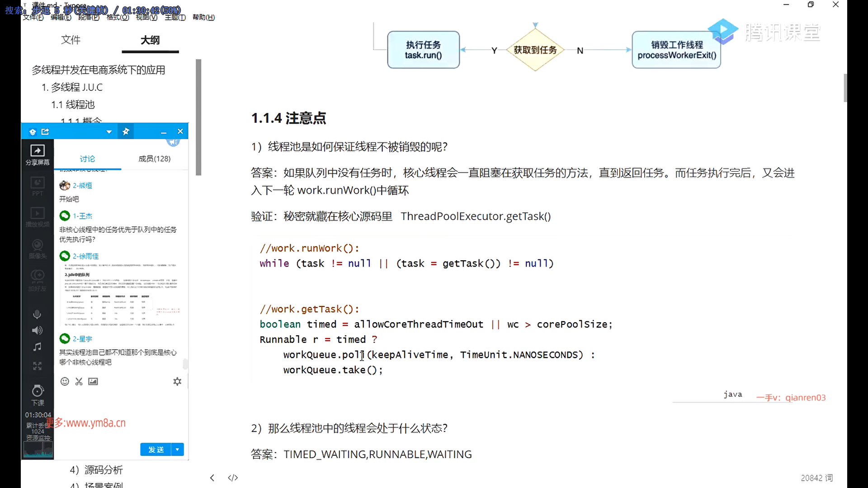Open the emoji picker in chat
Screen dimensions: 868x488
click(65, 381)
